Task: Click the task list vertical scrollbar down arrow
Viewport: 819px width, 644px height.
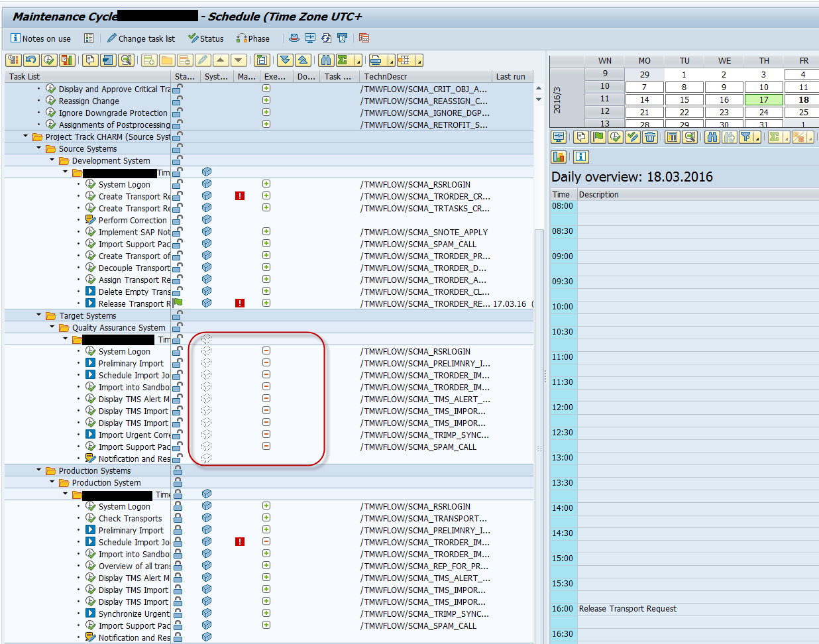Action: point(539,99)
